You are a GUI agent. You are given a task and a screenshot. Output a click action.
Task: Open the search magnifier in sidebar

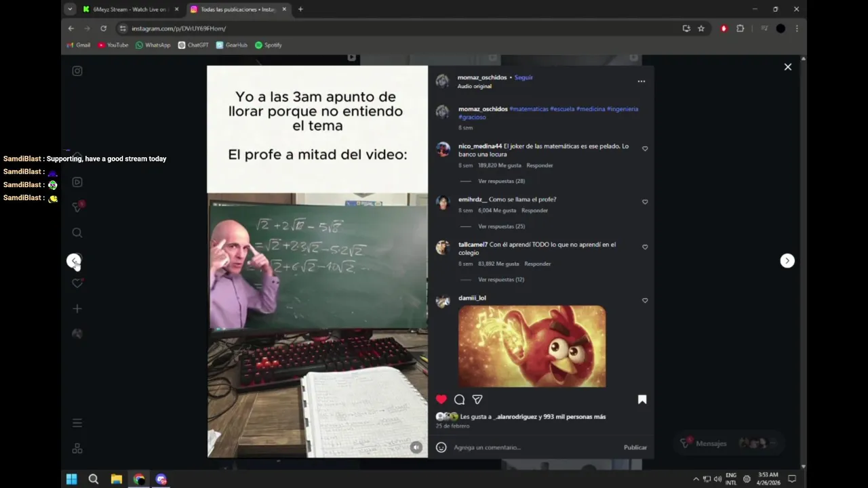pos(77,232)
